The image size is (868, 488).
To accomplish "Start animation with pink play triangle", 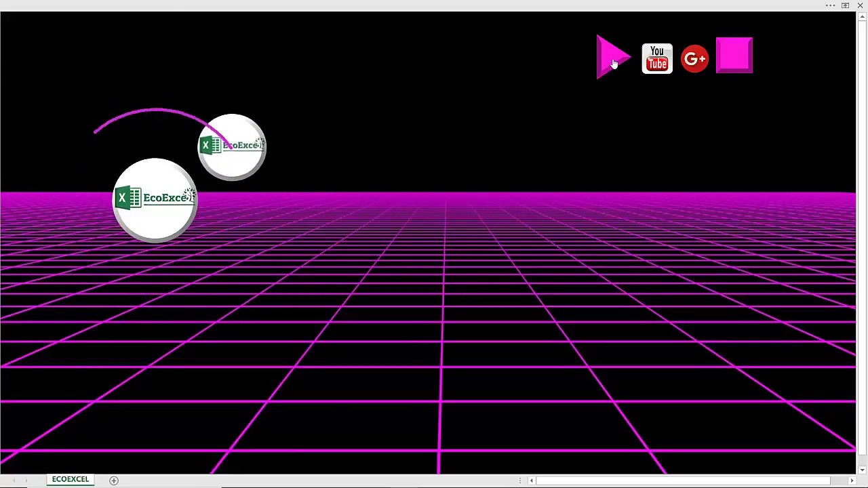I will coord(612,57).
